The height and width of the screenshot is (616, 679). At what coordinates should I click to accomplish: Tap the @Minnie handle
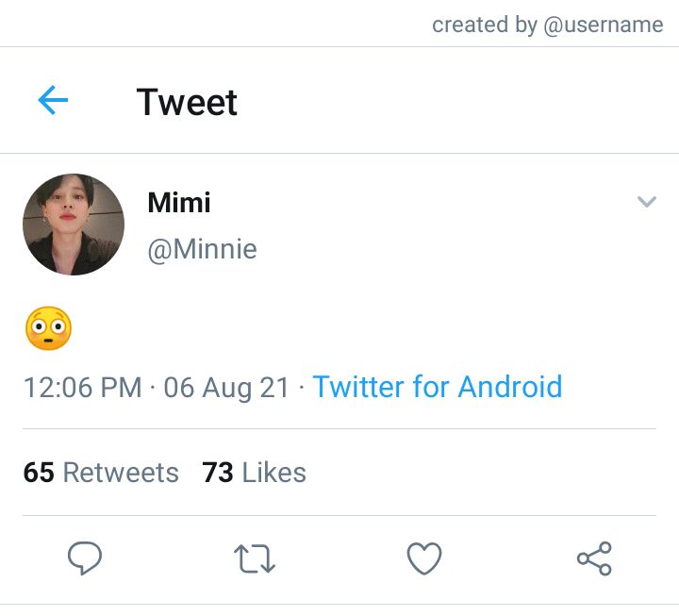pyautogui.click(x=202, y=250)
